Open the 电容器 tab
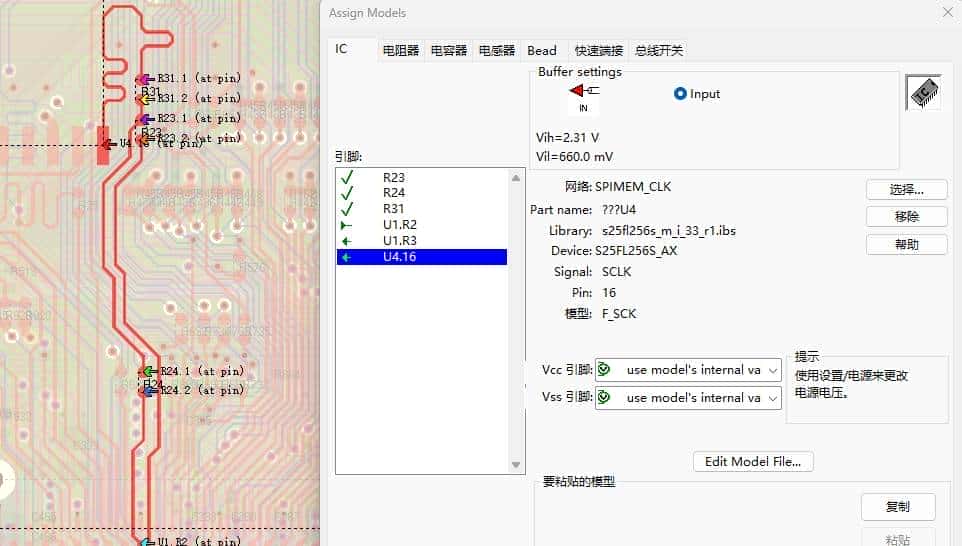This screenshot has width=962, height=546. pos(448,50)
